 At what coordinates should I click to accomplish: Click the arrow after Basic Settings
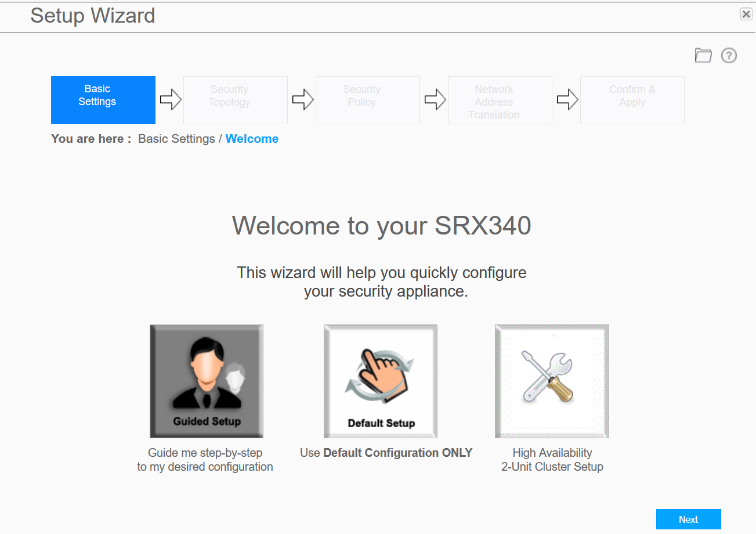(171, 100)
